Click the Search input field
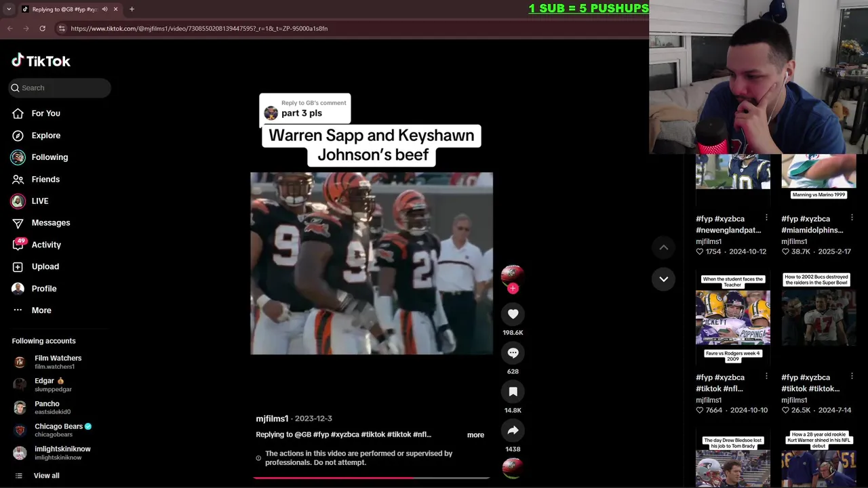 60,87
